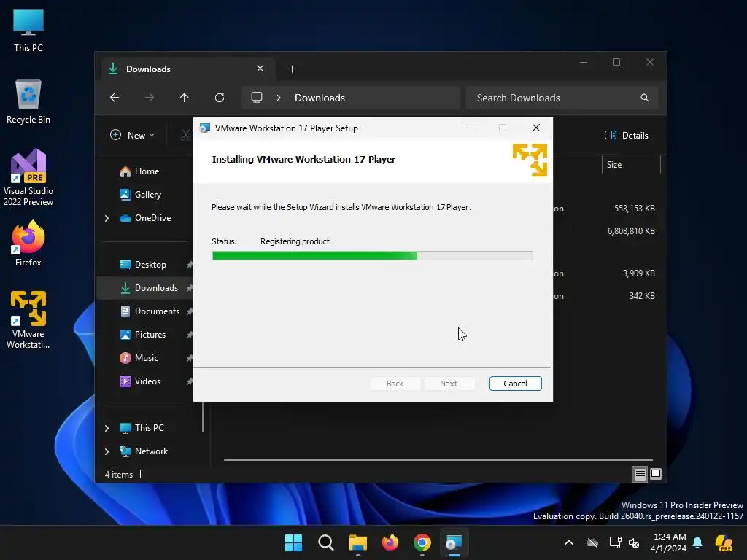Launch Firefox from the desktop shortcut

[28, 244]
